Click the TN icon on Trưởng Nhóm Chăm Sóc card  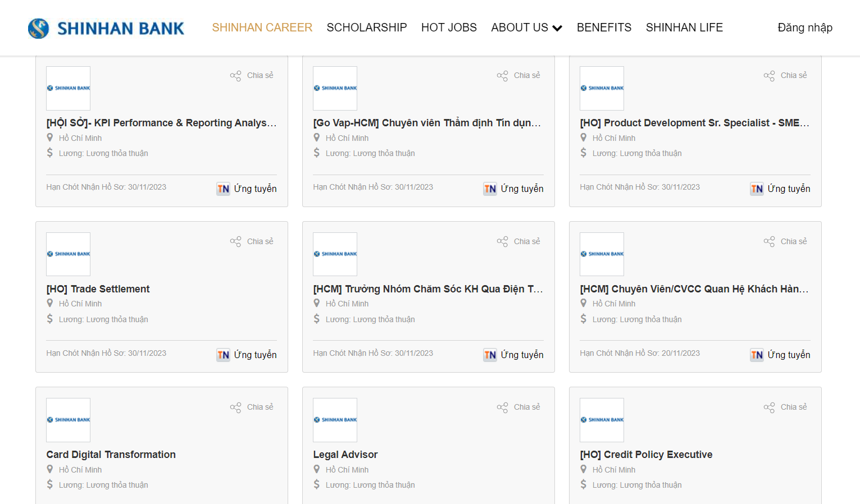[490, 355]
